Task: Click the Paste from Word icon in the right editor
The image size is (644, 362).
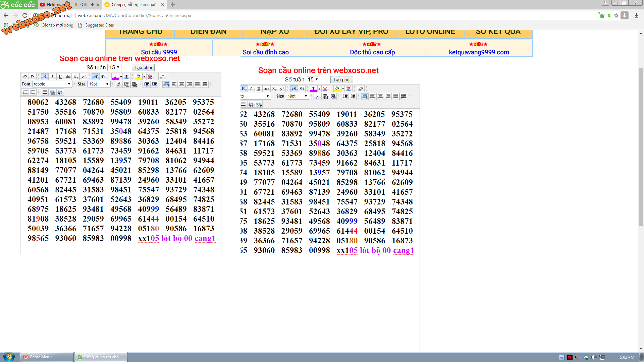Action: pyautogui.click(x=333, y=96)
